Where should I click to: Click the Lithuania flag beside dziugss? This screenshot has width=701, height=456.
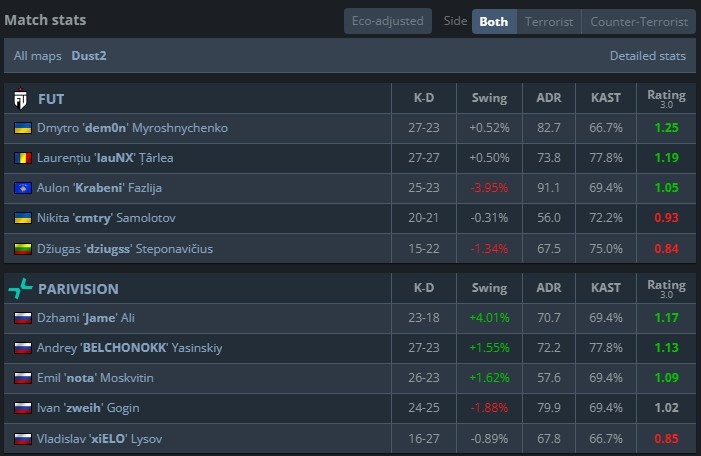coord(22,248)
